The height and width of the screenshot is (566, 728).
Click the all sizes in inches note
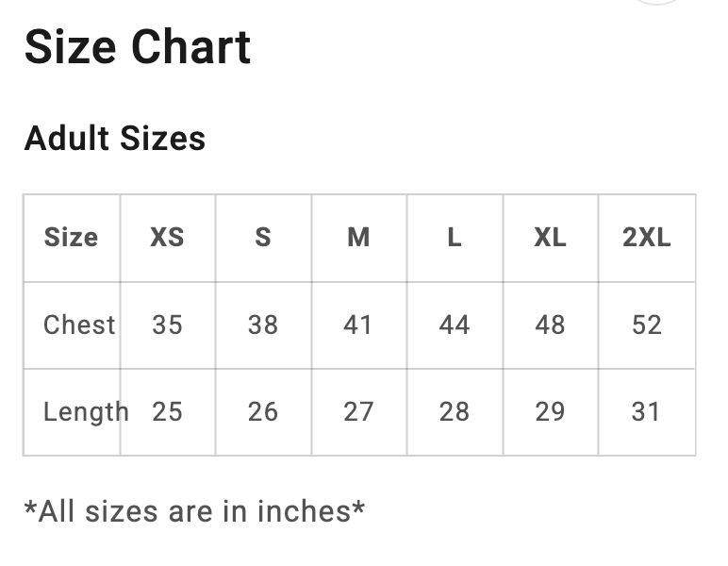(194, 511)
